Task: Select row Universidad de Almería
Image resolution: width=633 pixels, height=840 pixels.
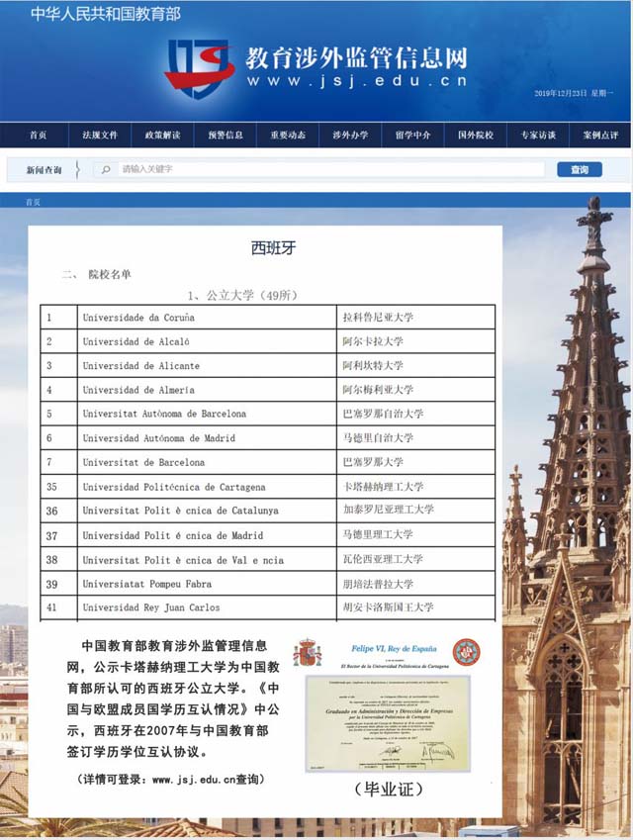Action: (267, 390)
